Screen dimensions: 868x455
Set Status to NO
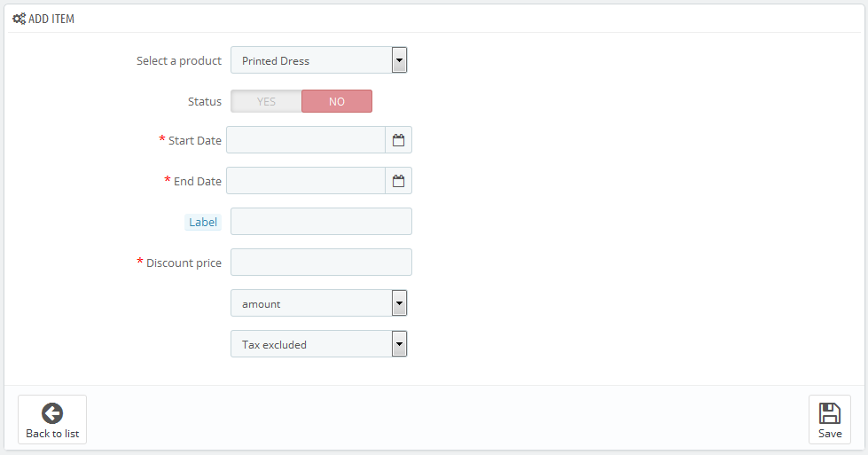[x=337, y=101]
